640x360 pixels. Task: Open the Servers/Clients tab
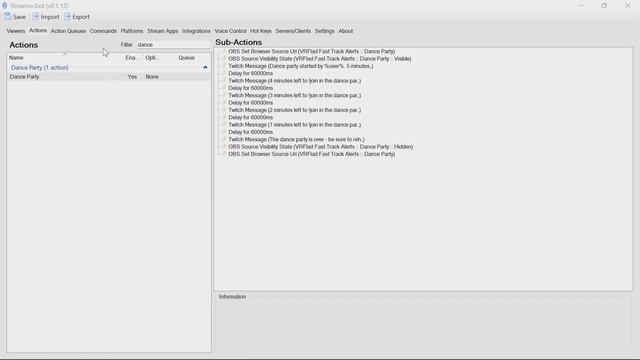[293, 31]
